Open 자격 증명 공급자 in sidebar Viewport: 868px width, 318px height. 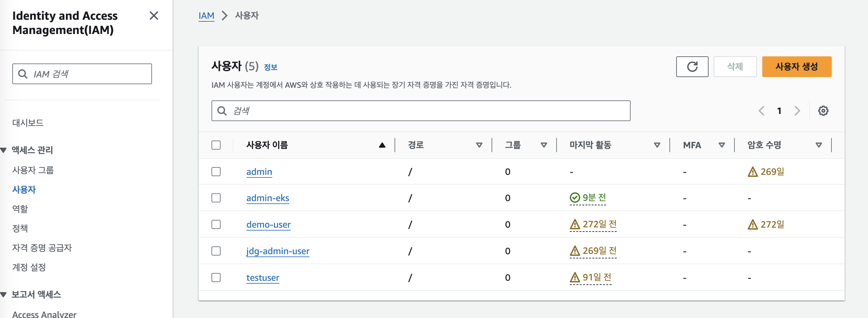click(42, 248)
